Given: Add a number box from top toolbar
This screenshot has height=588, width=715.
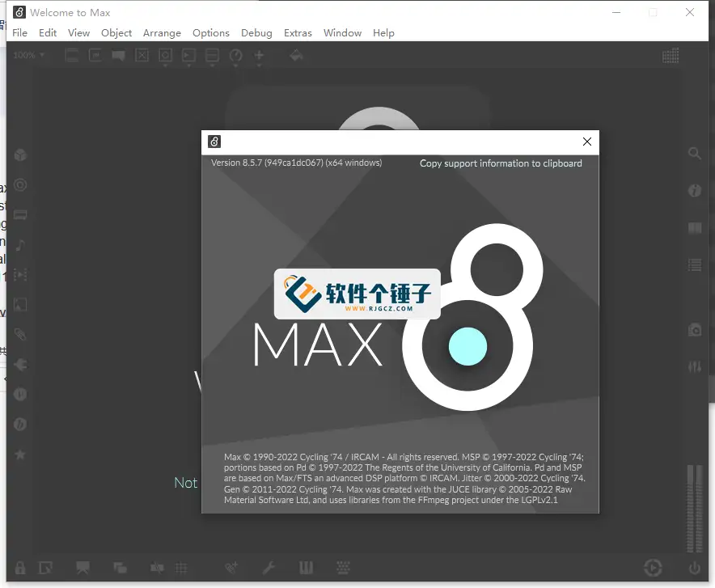Looking at the screenshot, I should click(188, 56).
